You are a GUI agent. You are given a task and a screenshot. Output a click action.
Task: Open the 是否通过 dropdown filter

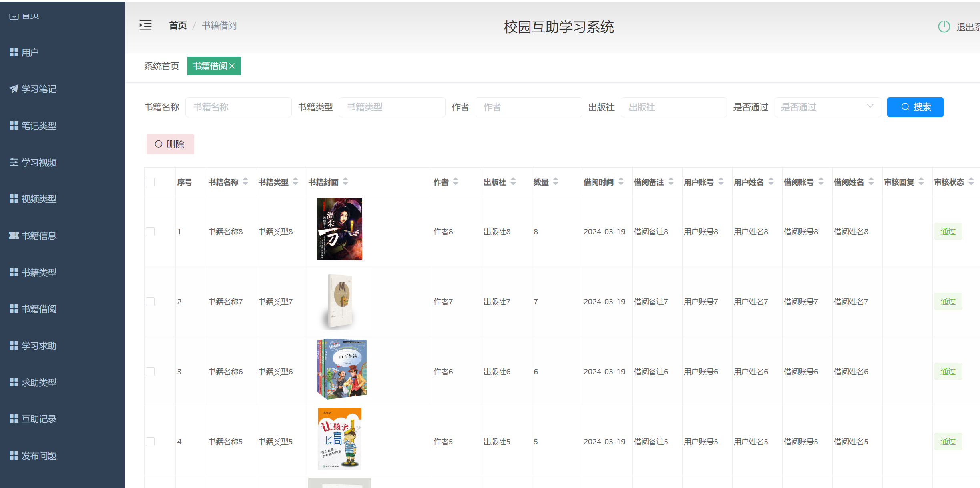(827, 107)
